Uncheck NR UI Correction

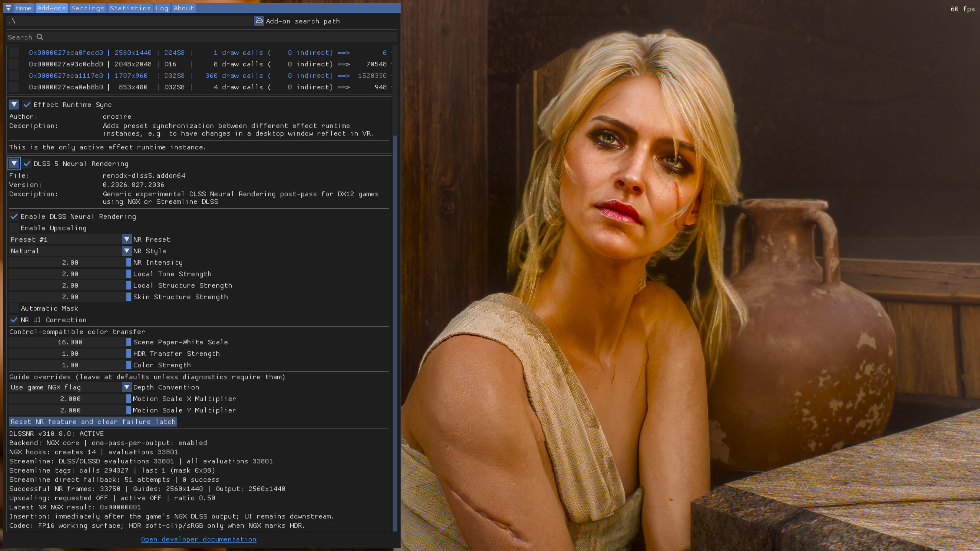pos(14,320)
